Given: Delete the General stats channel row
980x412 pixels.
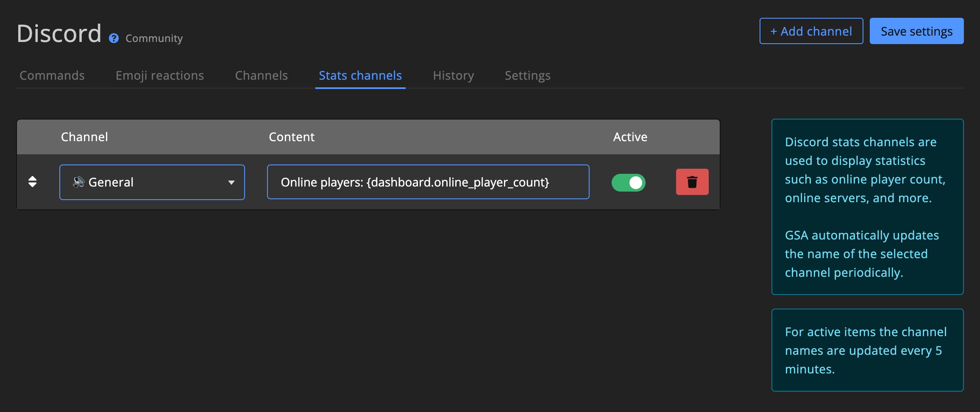Looking at the screenshot, I should coord(692,182).
